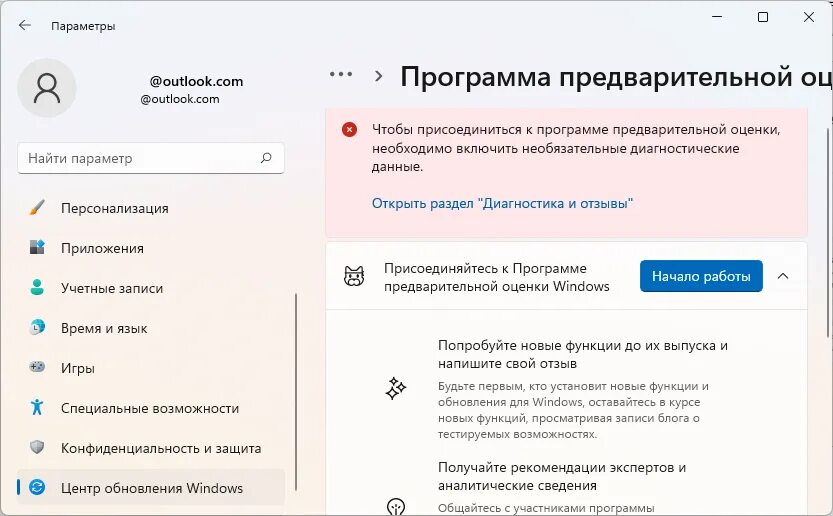Open Персонализация settings section
Image resolution: width=833 pixels, height=516 pixels.
[151, 208]
